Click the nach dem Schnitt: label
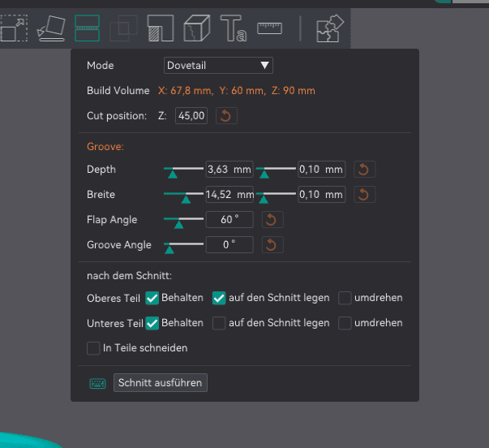489x448 pixels. (129, 276)
